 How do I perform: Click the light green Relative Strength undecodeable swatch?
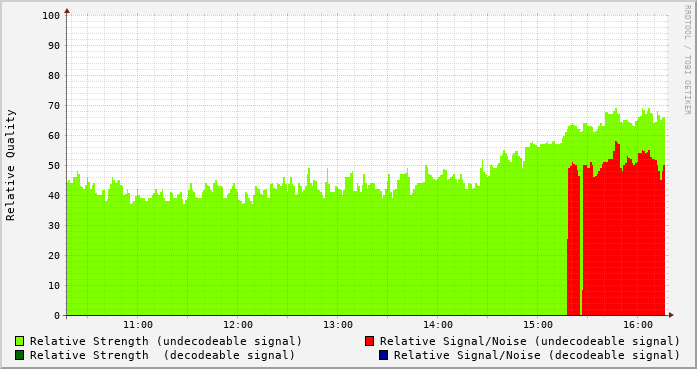click(20, 341)
